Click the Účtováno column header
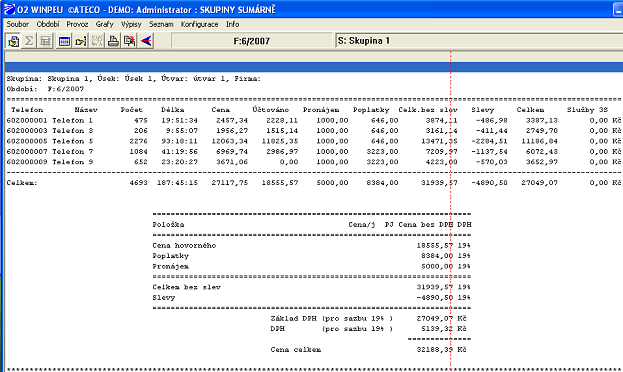Image resolution: width=623 pixels, height=372 pixels. 271,110
